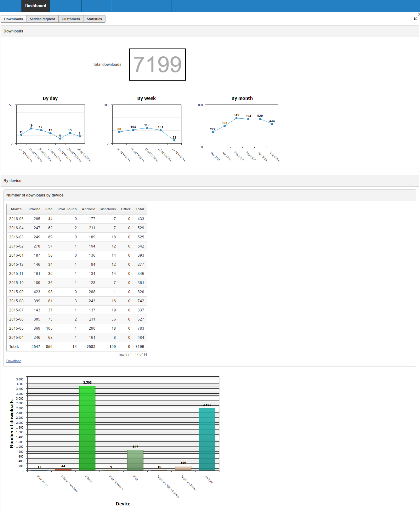Click the 277 point in By month chart
Viewport: 420px width, 512px height.
[213, 132]
